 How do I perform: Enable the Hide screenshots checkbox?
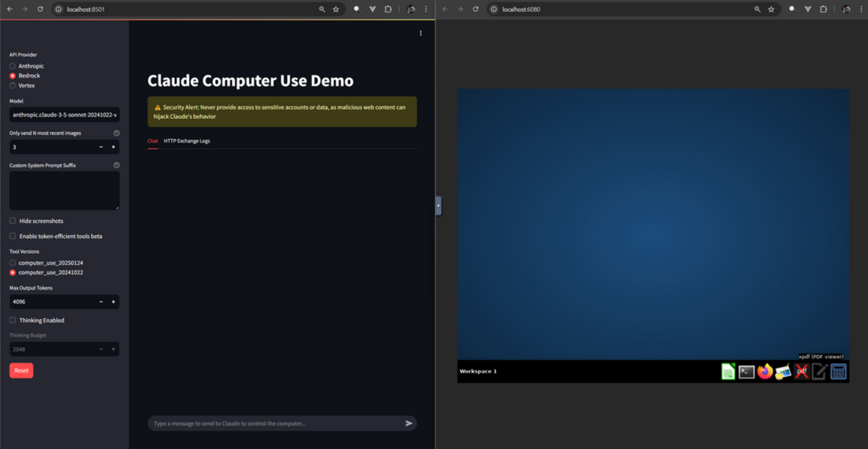(x=13, y=220)
